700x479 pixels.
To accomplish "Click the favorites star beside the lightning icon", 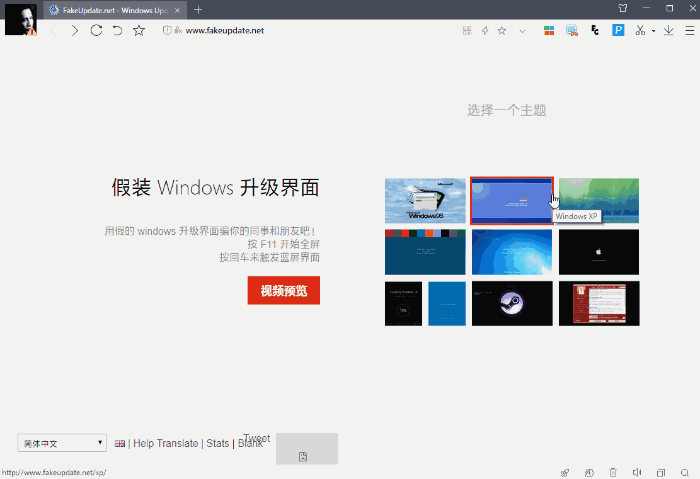I will click(502, 30).
